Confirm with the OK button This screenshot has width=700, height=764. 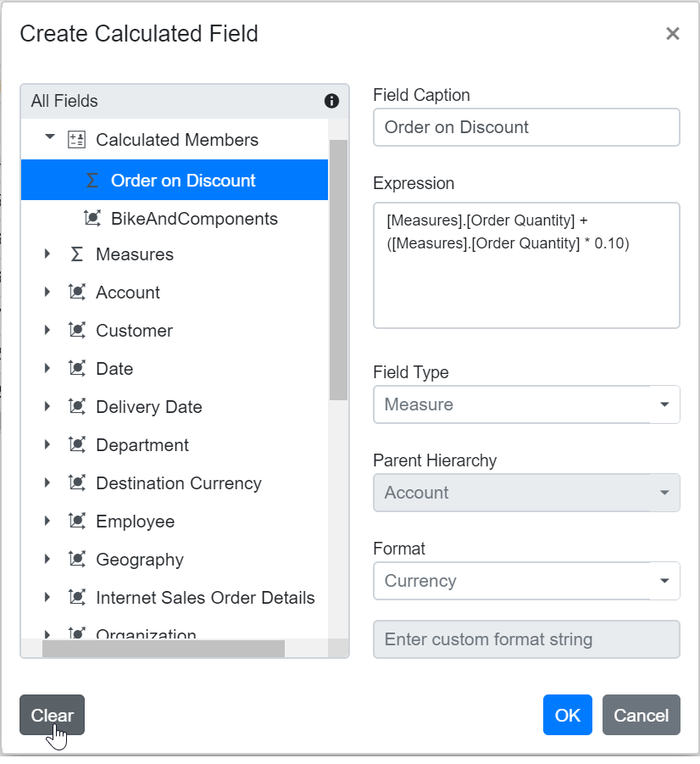pos(567,715)
